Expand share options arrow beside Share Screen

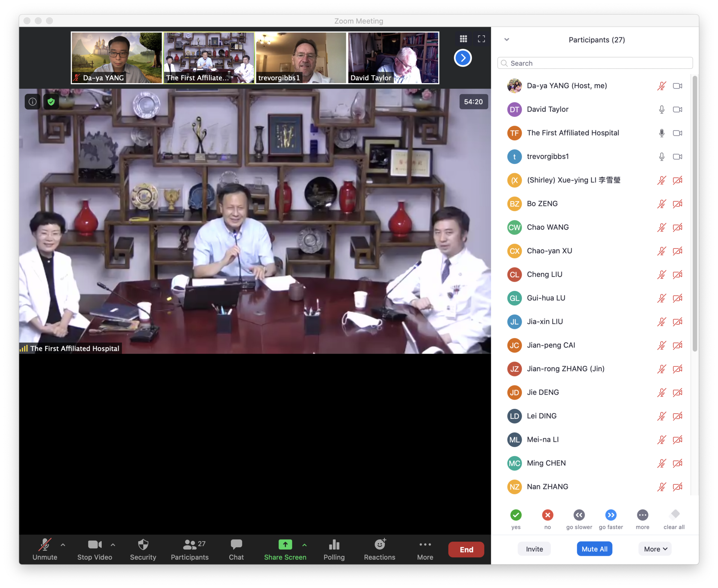[x=304, y=545]
